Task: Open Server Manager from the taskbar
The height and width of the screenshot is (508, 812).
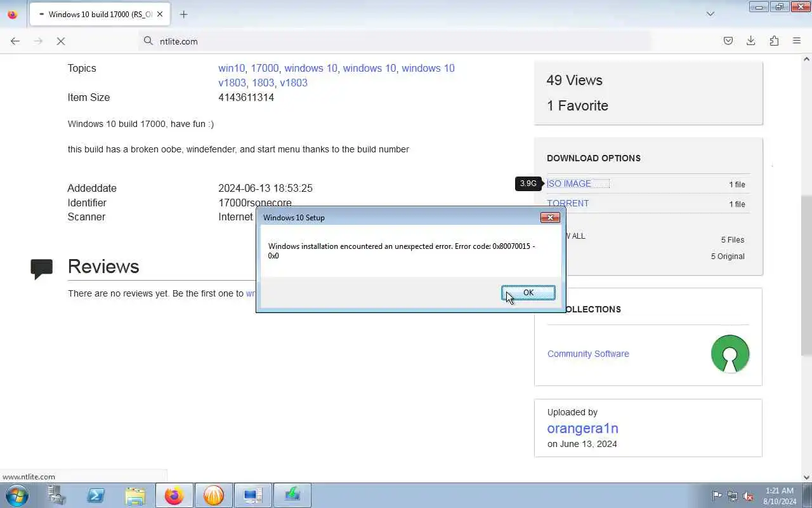Action: (x=56, y=495)
